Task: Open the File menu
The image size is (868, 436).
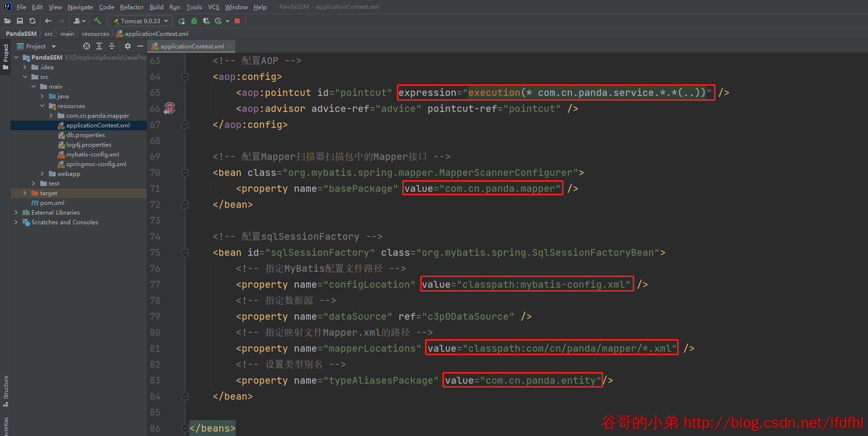Action: pyautogui.click(x=21, y=7)
